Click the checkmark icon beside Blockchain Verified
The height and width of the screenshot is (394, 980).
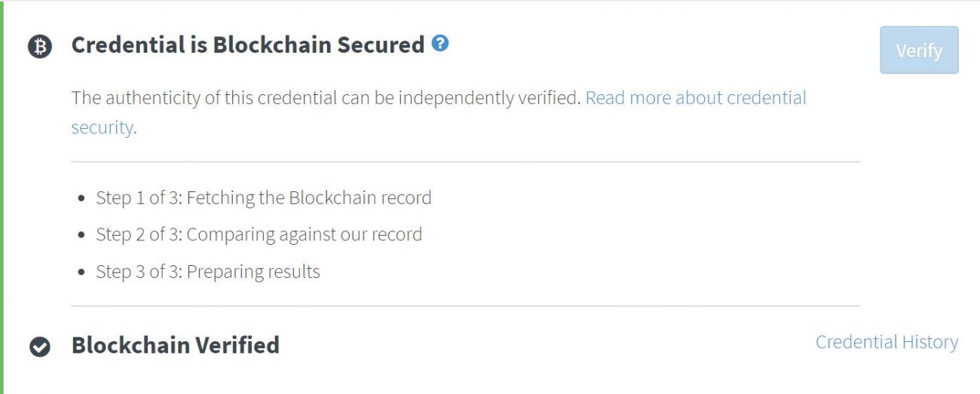coord(40,347)
